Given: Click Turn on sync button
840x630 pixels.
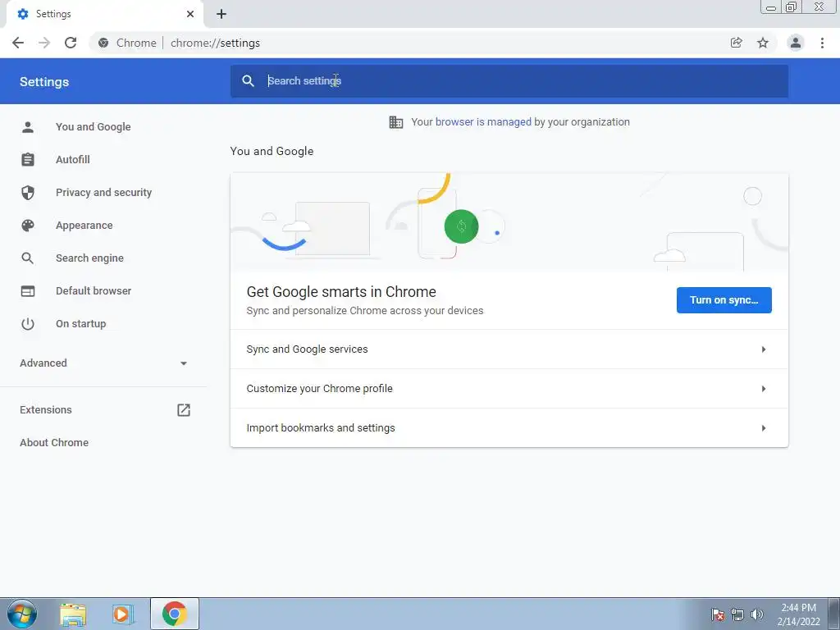Looking at the screenshot, I should click(x=724, y=300).
